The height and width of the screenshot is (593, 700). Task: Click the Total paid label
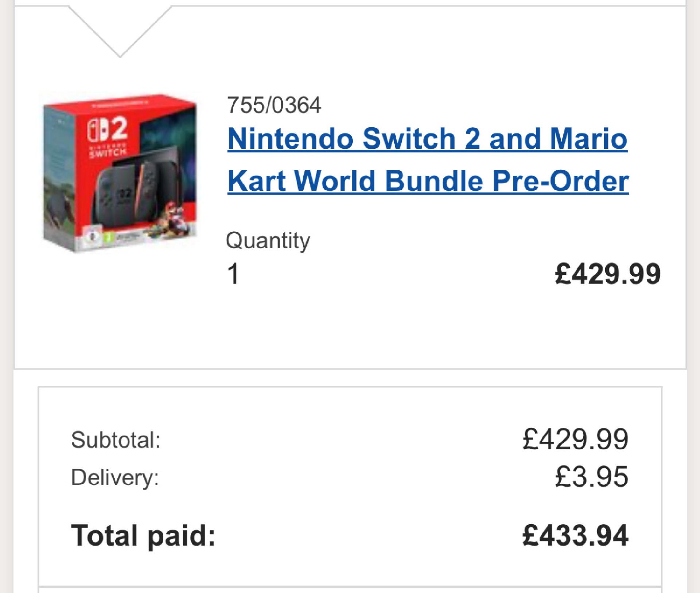[x=143, y=535]
